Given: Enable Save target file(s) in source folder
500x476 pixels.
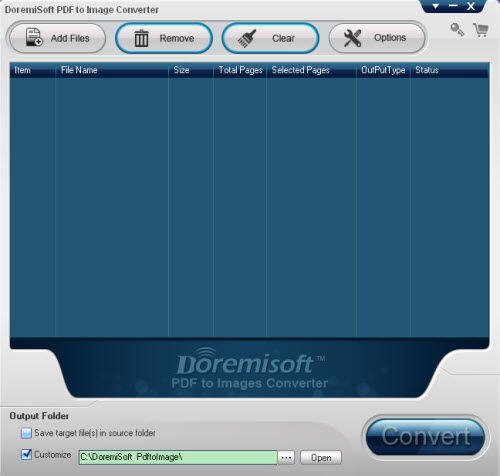Looking at the screenshot, I should click(26, 433).
